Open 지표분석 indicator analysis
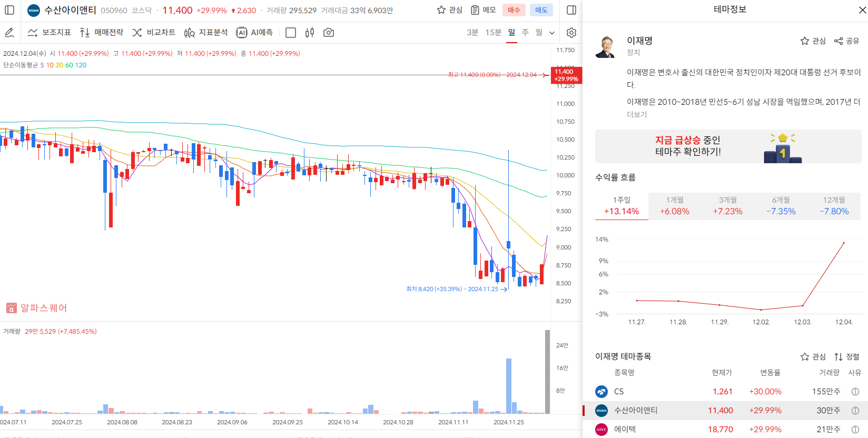 tap(206, 33)
